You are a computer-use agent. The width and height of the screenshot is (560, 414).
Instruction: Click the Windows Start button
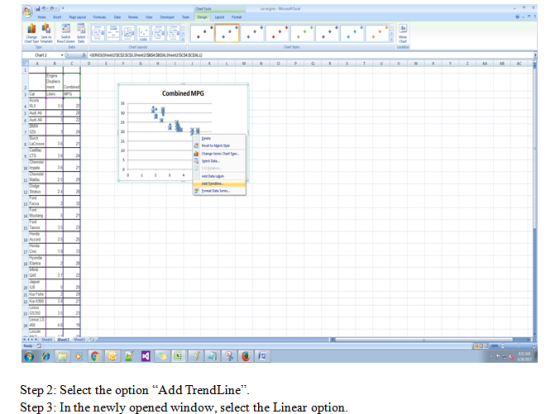point(29,356)
